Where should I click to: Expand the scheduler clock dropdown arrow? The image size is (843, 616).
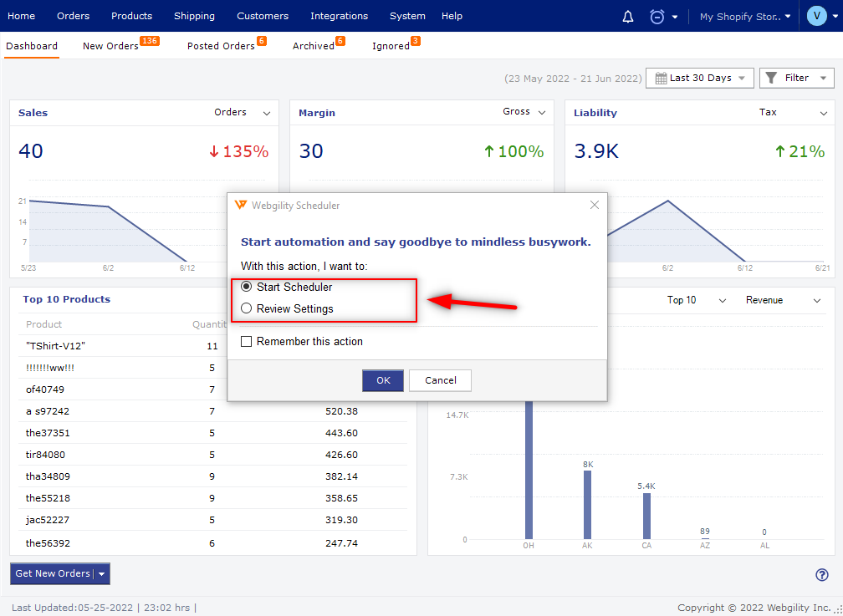[675, 17]
